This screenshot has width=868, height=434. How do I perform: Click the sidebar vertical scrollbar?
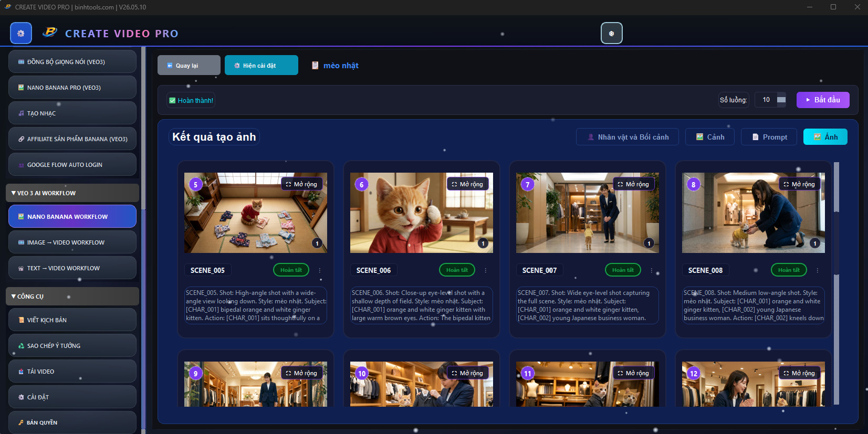143,240
